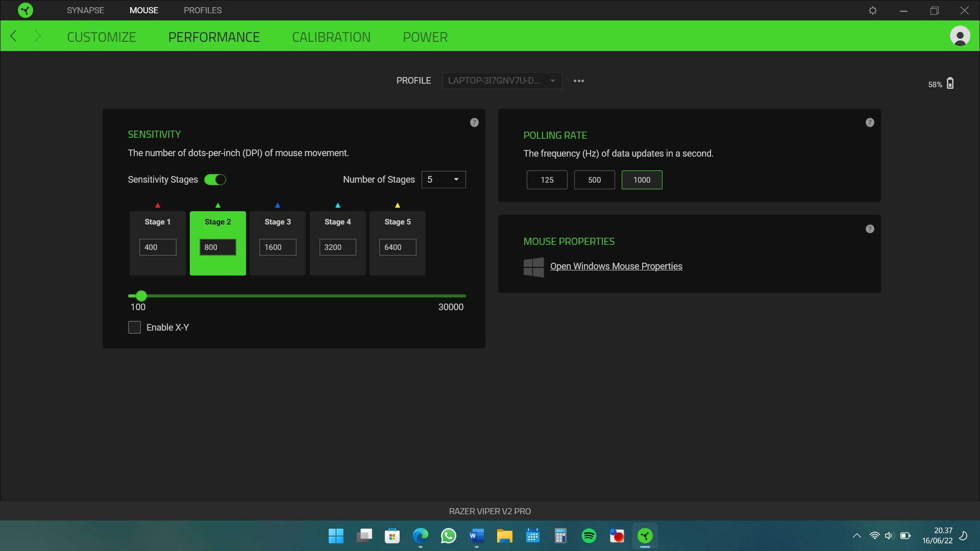Select 500 Hz polling rate

click(x=594, y=180)
